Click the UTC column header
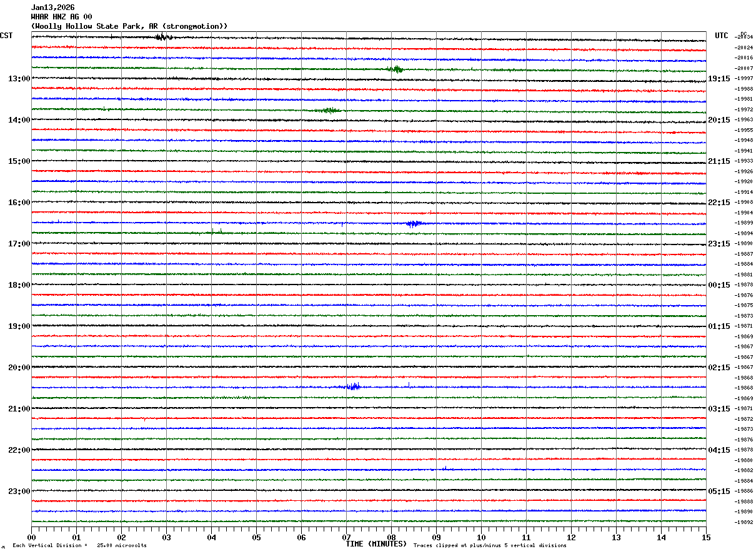The width and height of the screenshot is (756, 554). click(722, 36)
